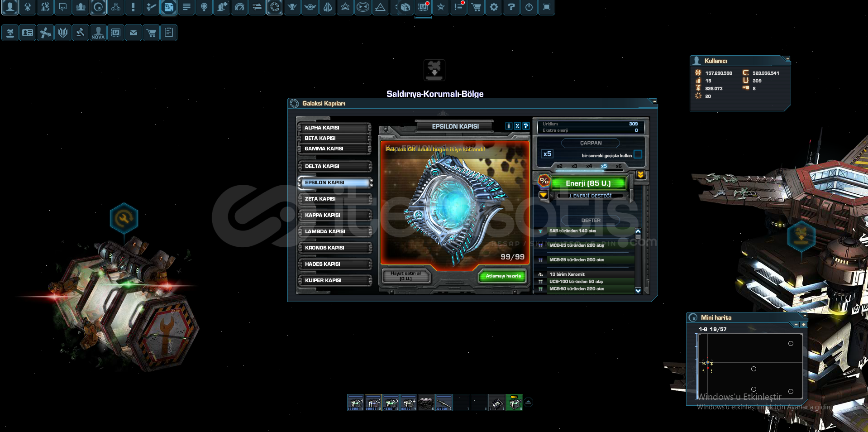The image size is (868, 432).
Task: Collapse the Galaksi Kapıları window
Action: coord(654,101)
